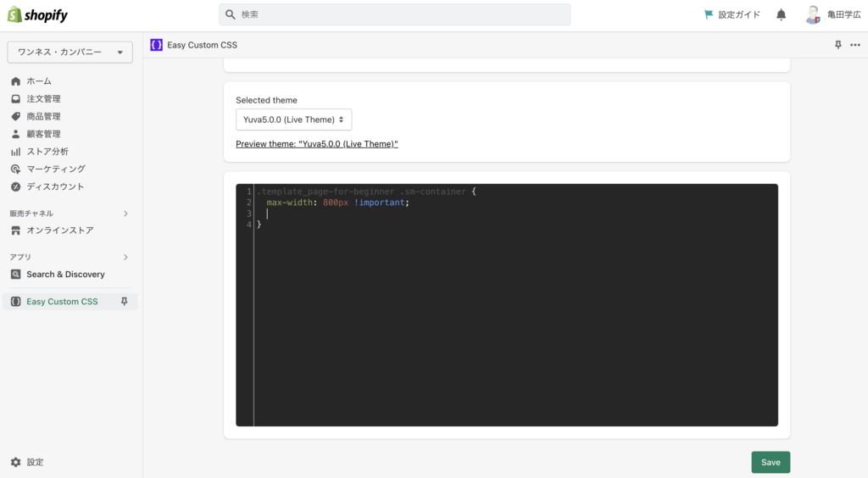This screenshot has width=868, height=478.
Task: Click the Save button
Action: point(771,463)
